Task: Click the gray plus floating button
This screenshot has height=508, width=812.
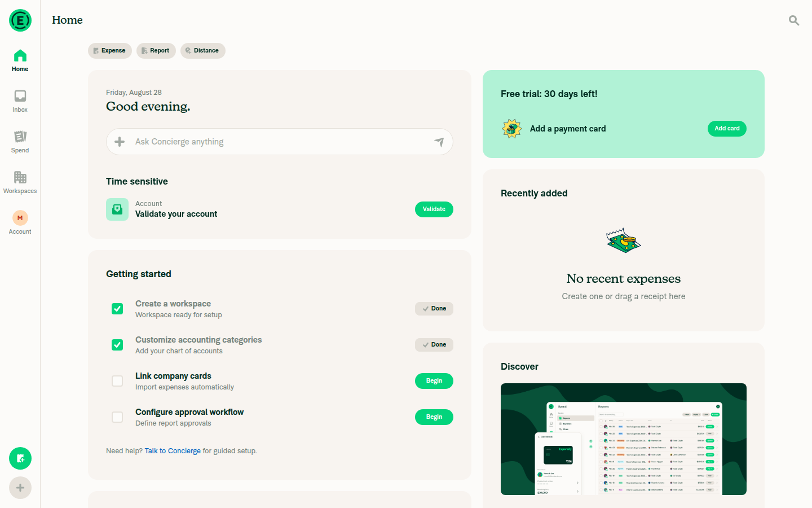Action: 20,488
